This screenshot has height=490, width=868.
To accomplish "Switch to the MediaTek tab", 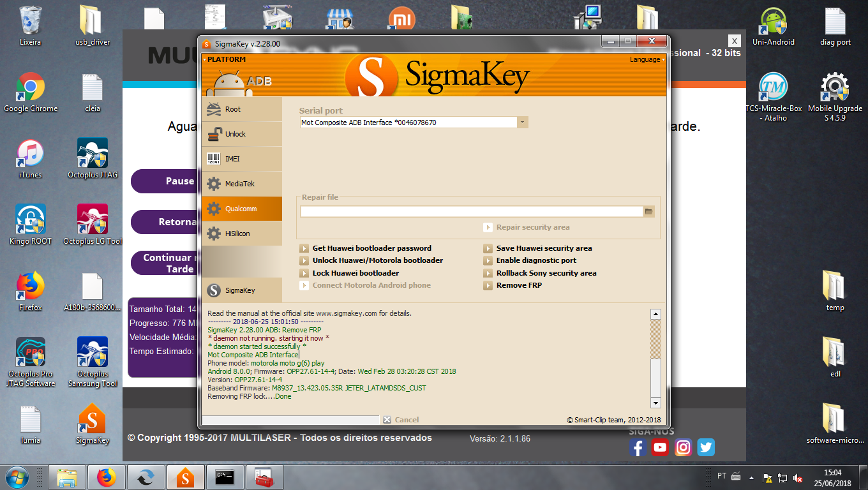I will 241,184.
